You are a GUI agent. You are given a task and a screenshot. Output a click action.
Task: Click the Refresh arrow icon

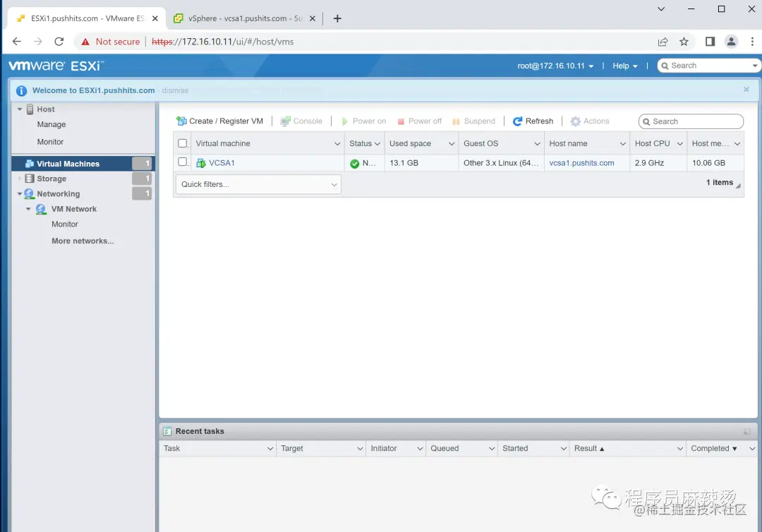(x=518, y=121)
